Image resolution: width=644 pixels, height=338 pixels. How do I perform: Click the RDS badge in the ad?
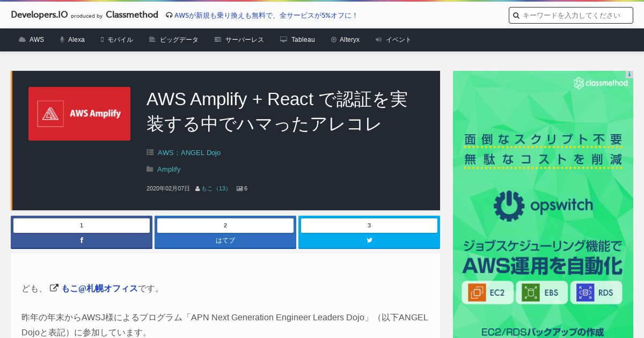[x=596, y=293]
